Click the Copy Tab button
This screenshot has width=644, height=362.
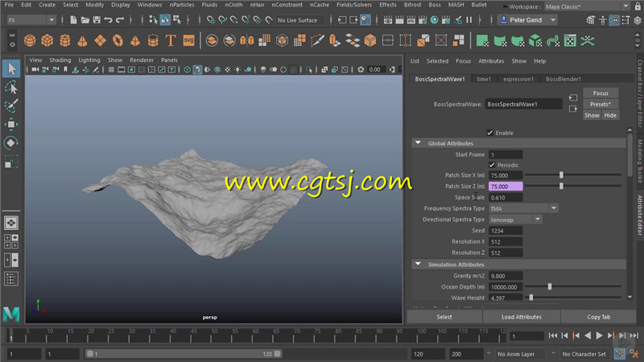pos(598,317)
